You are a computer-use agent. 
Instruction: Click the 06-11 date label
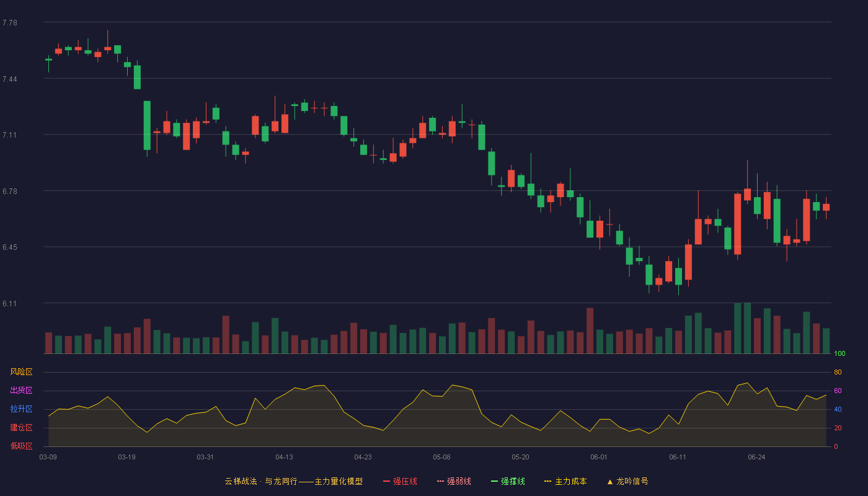[x=678, y=457]
